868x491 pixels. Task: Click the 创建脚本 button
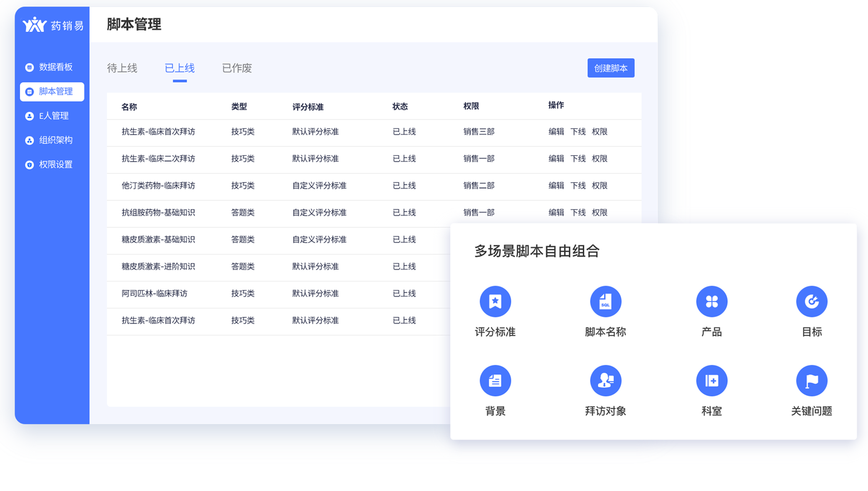[611, 68]
